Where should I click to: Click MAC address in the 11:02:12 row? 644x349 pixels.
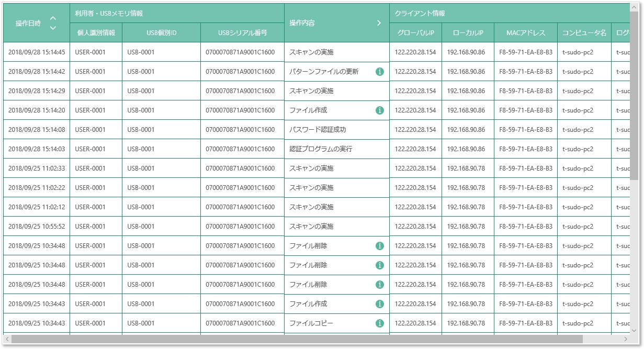pyautogui.click(x=526, y=207)
